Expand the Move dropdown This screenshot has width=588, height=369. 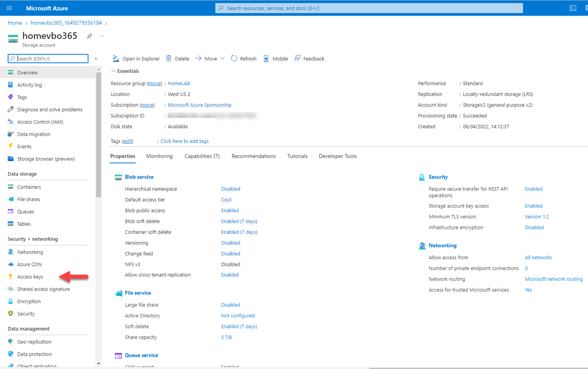210,59
